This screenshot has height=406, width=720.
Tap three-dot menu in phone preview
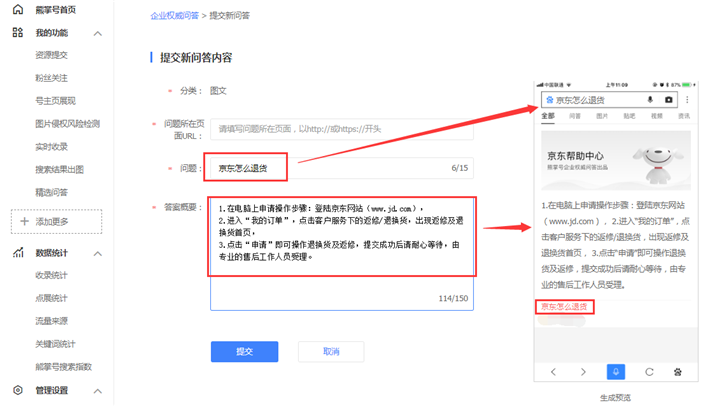[x=687, y=100]
